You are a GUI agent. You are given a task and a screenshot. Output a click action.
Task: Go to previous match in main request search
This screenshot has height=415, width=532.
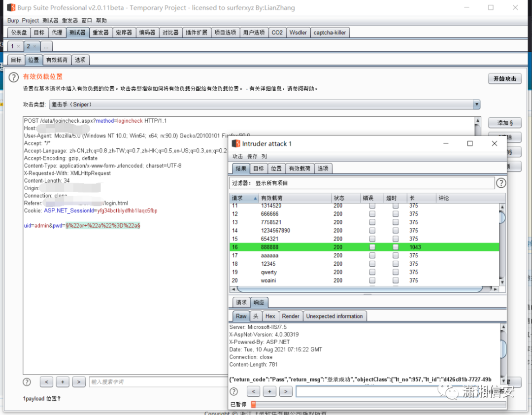(46, 382)
